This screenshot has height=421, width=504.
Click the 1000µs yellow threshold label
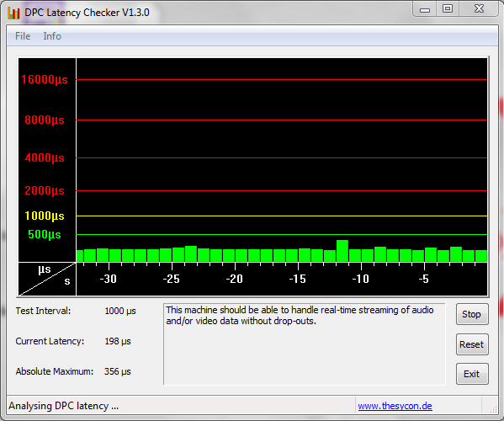(45, 216)
